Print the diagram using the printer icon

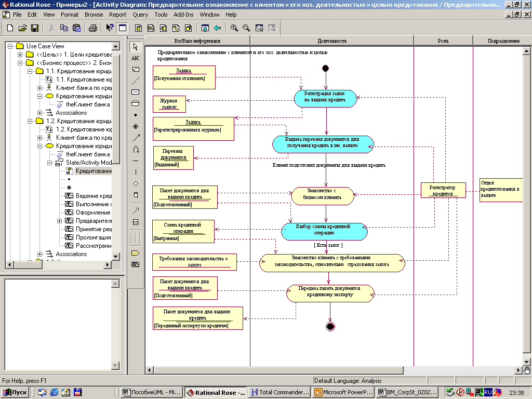92,28
